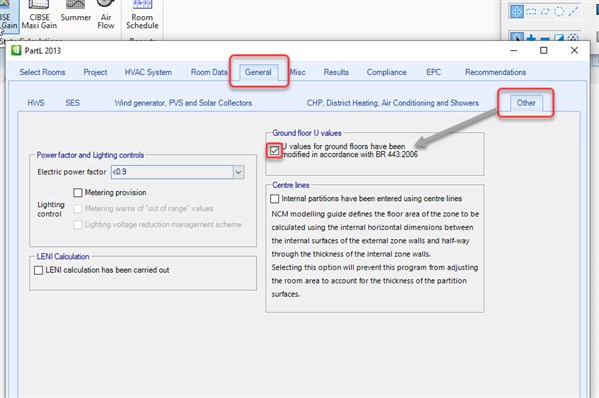This screenshot has width=599, height=398.
Task: Choose the dashed rectangle selection tool
Action: [531, 12]
